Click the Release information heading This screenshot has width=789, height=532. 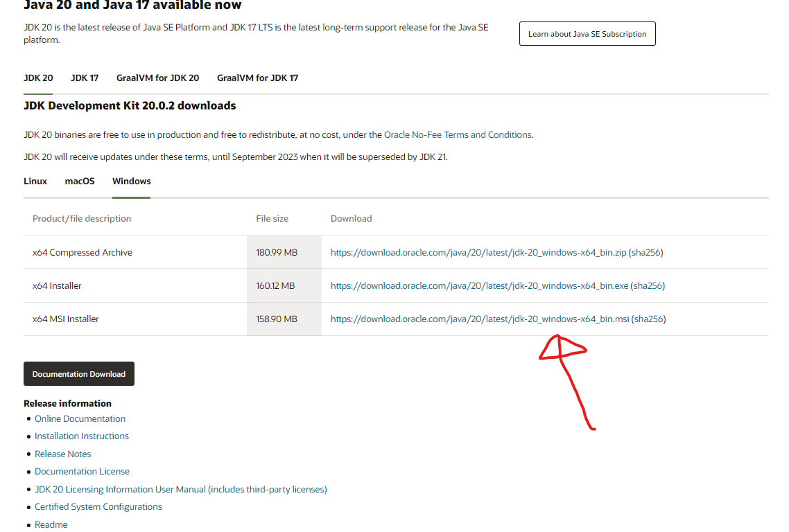67,403
